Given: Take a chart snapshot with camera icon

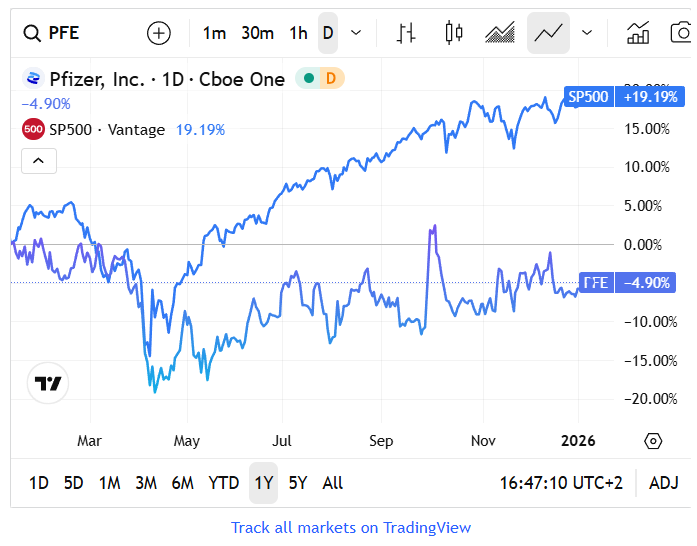Looking at the screenshot, I should (x=680, y=33).
